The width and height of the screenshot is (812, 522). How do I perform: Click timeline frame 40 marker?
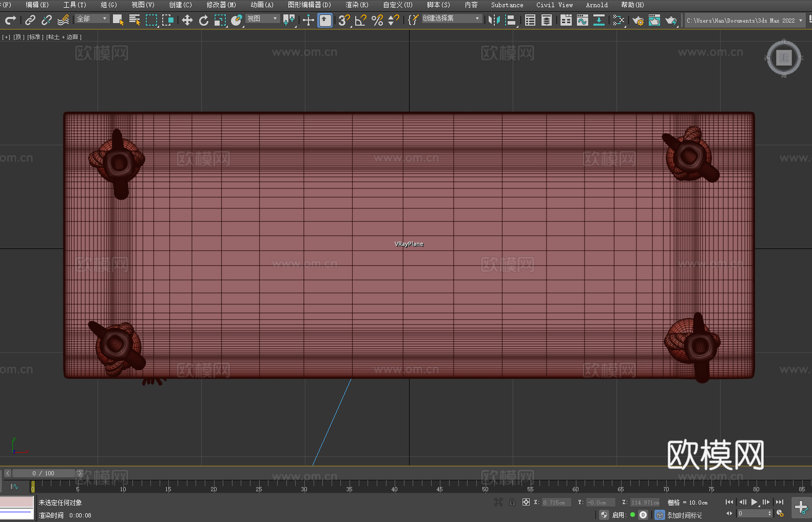pyautogui.click(x=394, y=489)
